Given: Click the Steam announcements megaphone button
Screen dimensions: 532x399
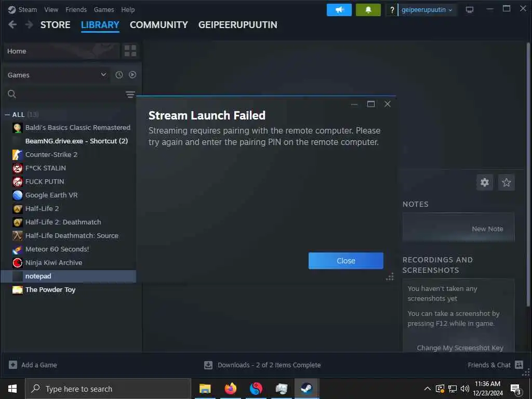Looking at the screenshot, I should pyautogui.click(x=339, y=10).
